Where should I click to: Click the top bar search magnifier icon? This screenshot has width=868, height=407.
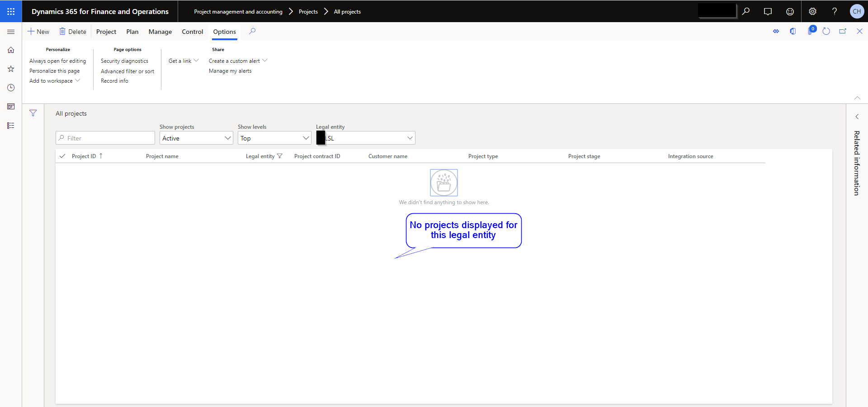tap(746, 11)
